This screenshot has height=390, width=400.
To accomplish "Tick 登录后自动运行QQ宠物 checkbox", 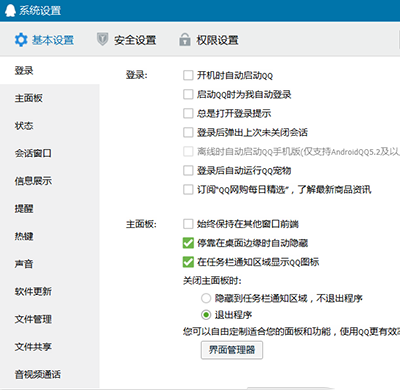I will tap(188, 171).
